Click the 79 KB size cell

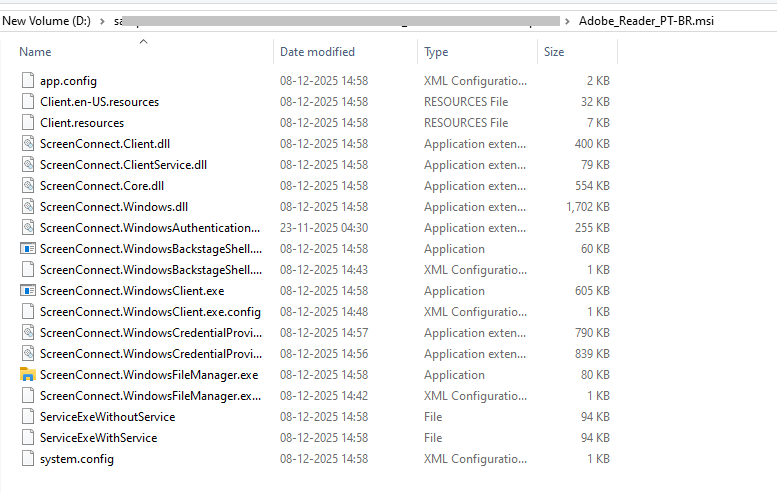595,164
